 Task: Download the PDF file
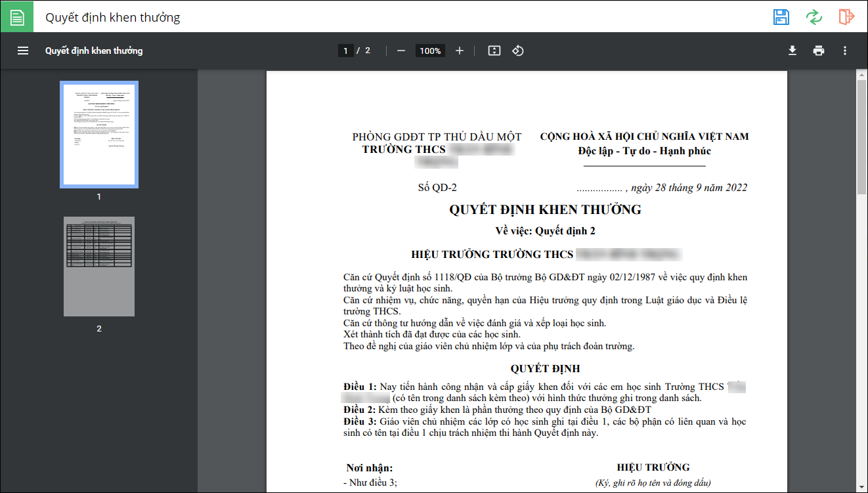(x=792, y=51)
